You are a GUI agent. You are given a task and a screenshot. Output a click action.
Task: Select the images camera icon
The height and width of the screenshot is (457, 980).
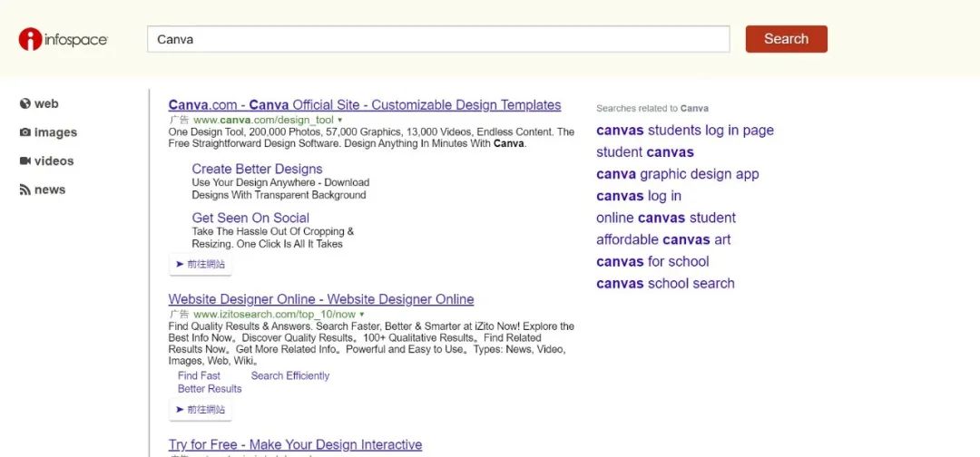25,132
